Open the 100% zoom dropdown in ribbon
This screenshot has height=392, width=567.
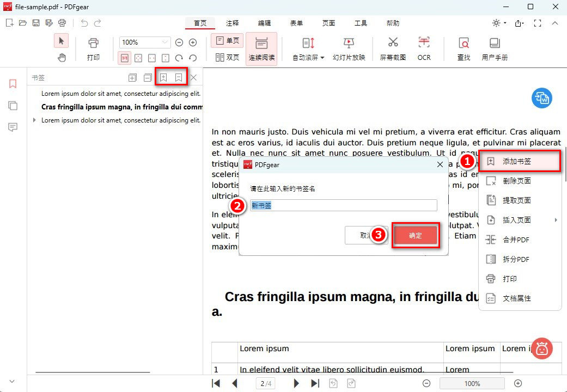[145, 42]
